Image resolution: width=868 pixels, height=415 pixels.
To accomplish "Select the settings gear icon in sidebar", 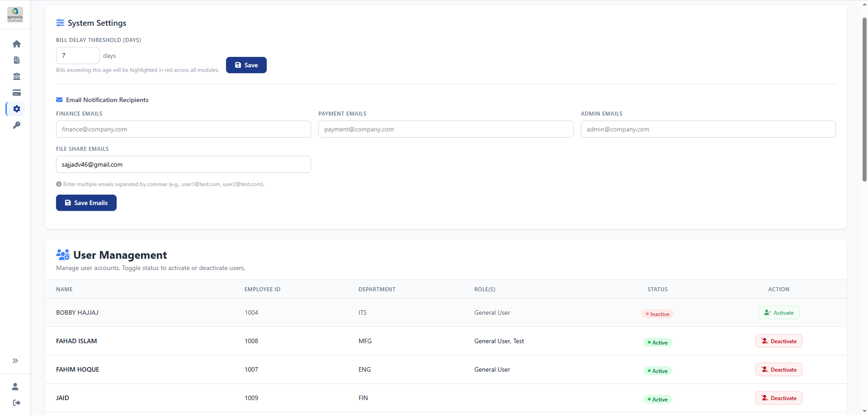I will click(17, 109).
